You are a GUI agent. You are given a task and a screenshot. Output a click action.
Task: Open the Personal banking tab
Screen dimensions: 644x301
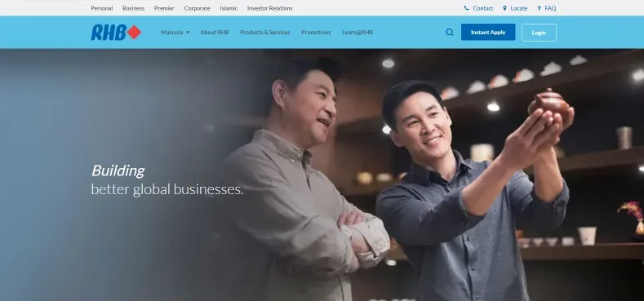[x=102, y=8]
